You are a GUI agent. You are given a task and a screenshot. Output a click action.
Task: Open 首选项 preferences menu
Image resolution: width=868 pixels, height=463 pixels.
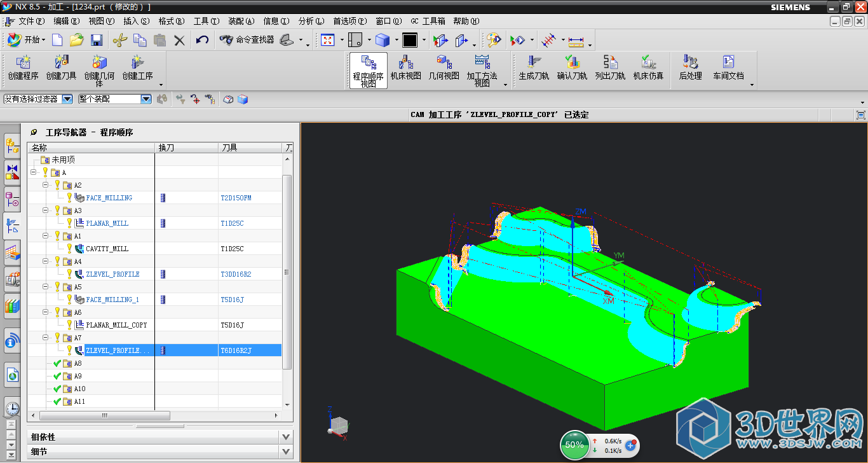350,21
